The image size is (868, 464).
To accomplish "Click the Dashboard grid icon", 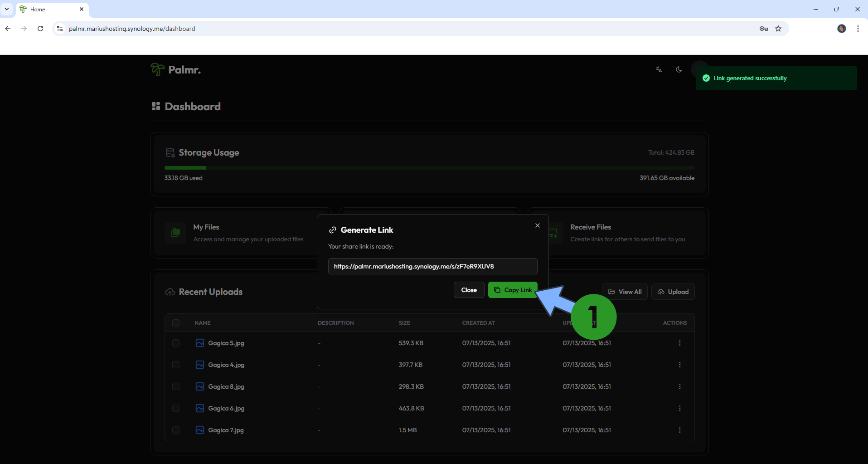I will tap(156, 106).
